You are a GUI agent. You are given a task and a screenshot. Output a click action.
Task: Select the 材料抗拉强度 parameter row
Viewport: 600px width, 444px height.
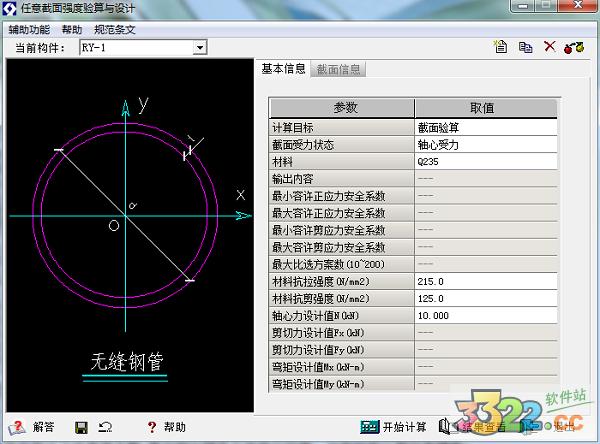[342, 282]
